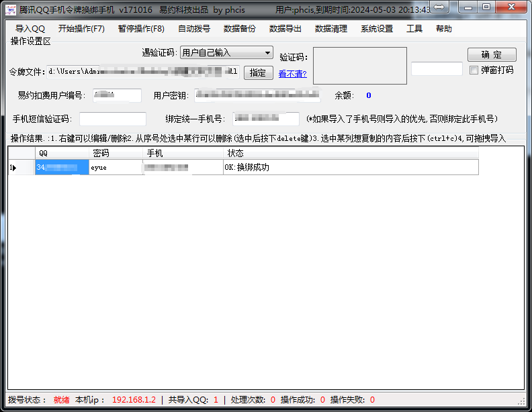The width and height of the screenshot is (532, 412).
Task: Click the selected QQ number cell
Action: pyautogui.click(x=62, y=167)
